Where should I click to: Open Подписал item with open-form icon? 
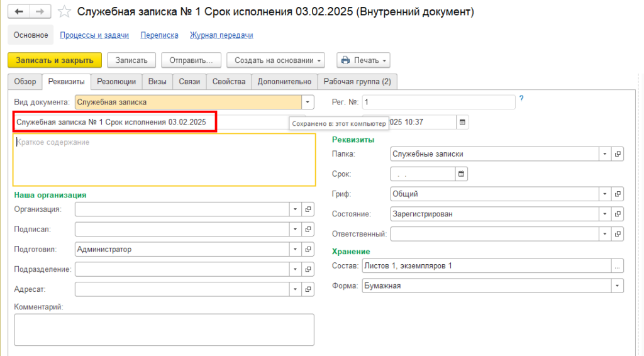(x=308, y=229)
